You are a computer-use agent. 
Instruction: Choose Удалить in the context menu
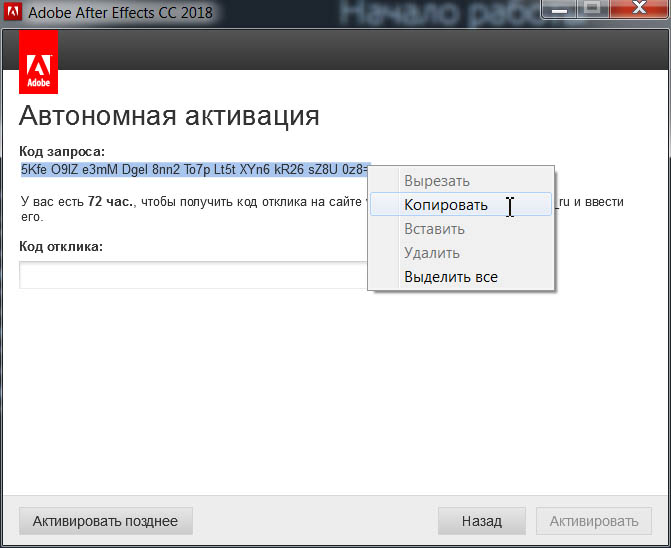click(x=461, y=252)
